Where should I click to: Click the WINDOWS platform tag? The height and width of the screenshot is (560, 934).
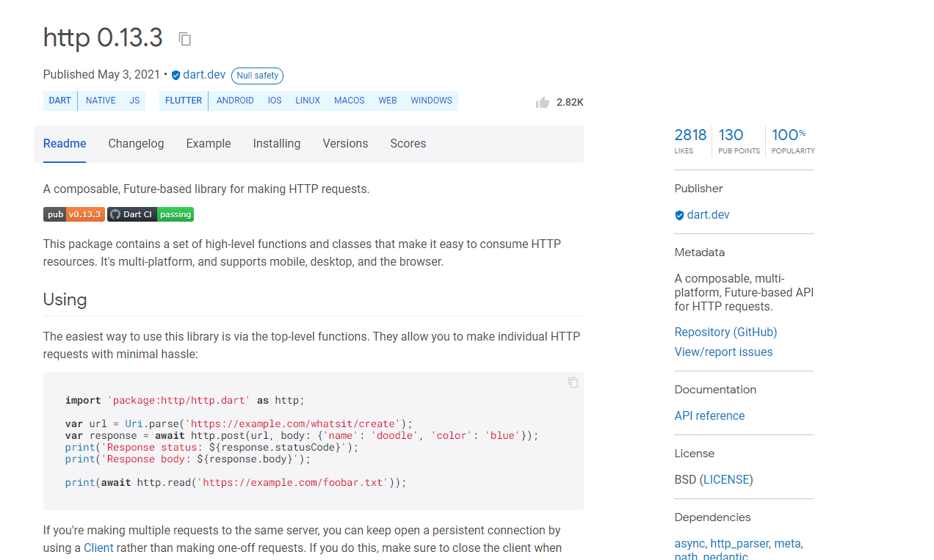[x=431, y=101]
